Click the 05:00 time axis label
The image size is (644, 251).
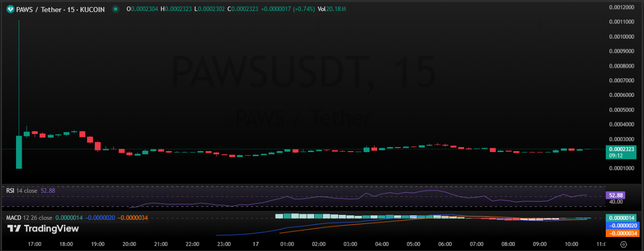(413, 244)
